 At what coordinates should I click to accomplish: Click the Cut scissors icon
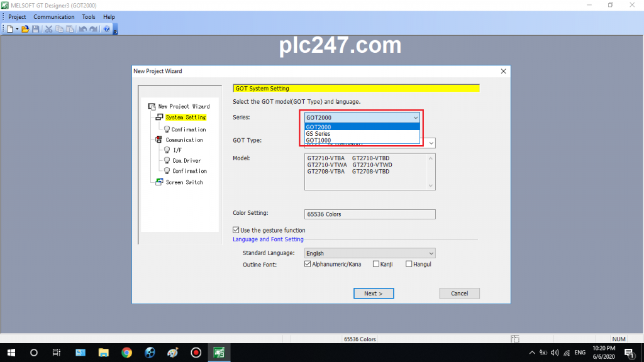click(48, 29)
